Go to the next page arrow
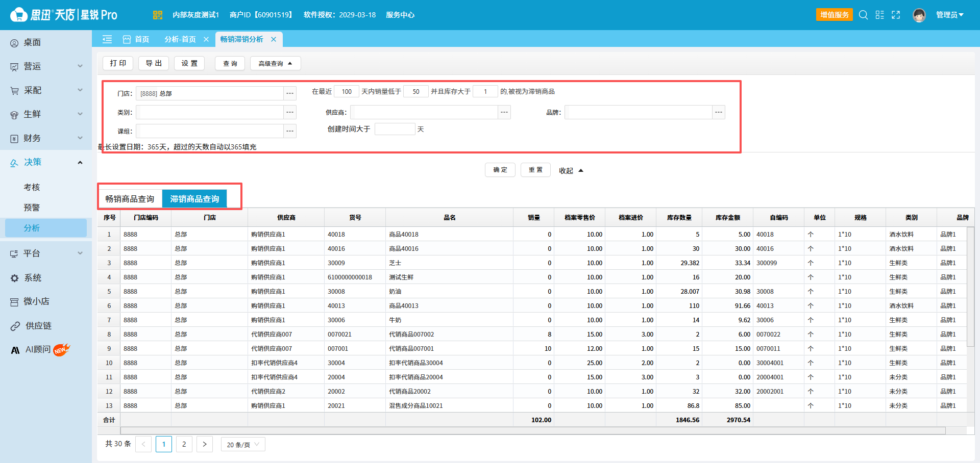This screenshot has width=980, height=463. pos(205,444)
